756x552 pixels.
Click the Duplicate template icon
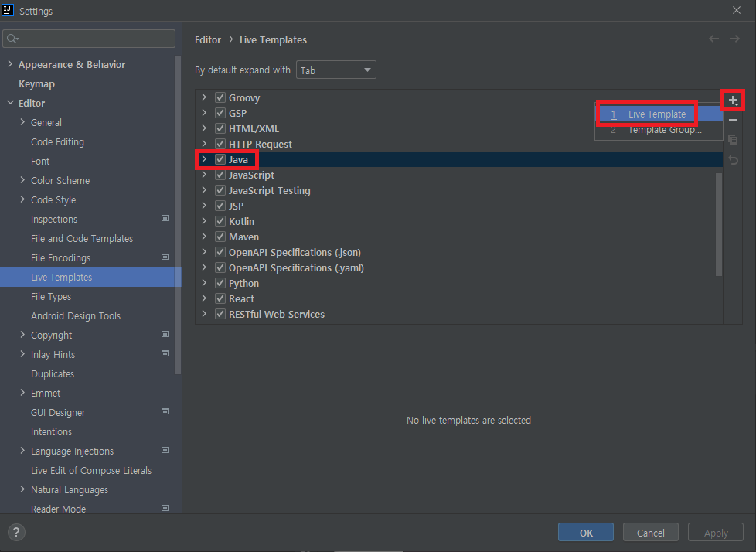(x=733, y=140)
